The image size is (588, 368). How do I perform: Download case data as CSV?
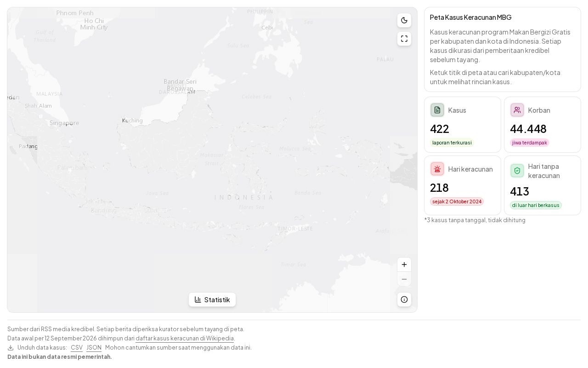77,348
